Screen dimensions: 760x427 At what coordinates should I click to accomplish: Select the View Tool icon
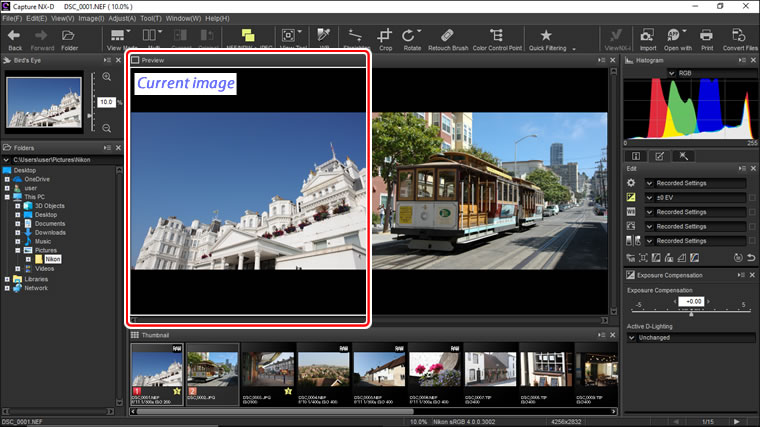point(288,35)
